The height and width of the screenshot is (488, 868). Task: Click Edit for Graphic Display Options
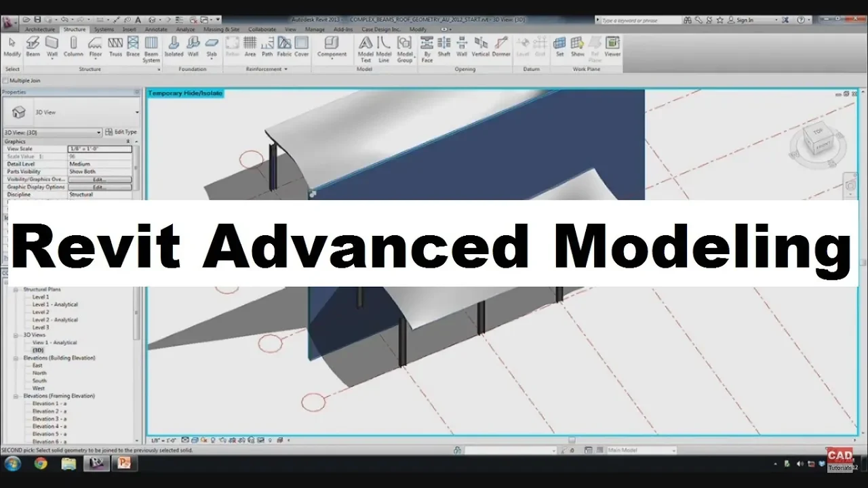(x=100, y=187)
